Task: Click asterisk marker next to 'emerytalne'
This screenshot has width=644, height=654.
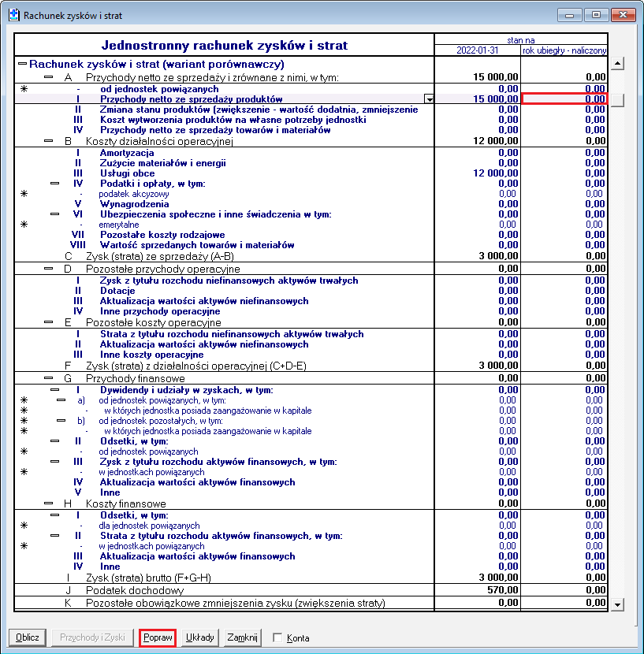Action: coord(24,225)
